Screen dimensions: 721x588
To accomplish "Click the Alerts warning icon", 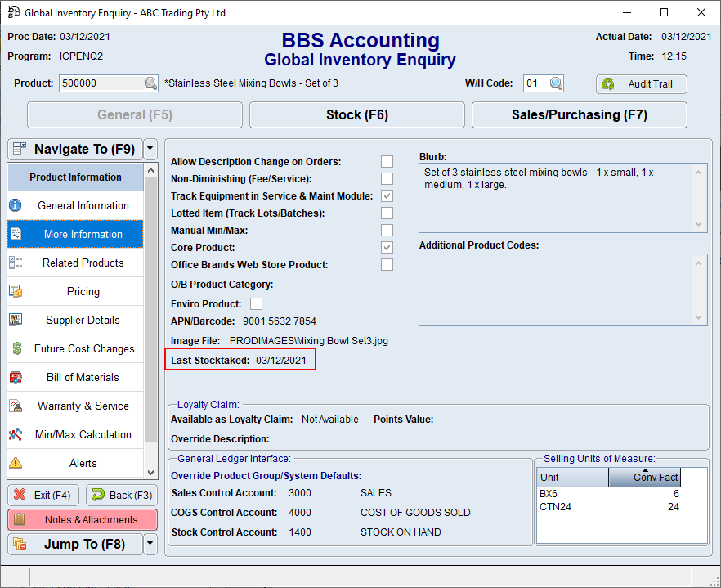I will 16,463.
